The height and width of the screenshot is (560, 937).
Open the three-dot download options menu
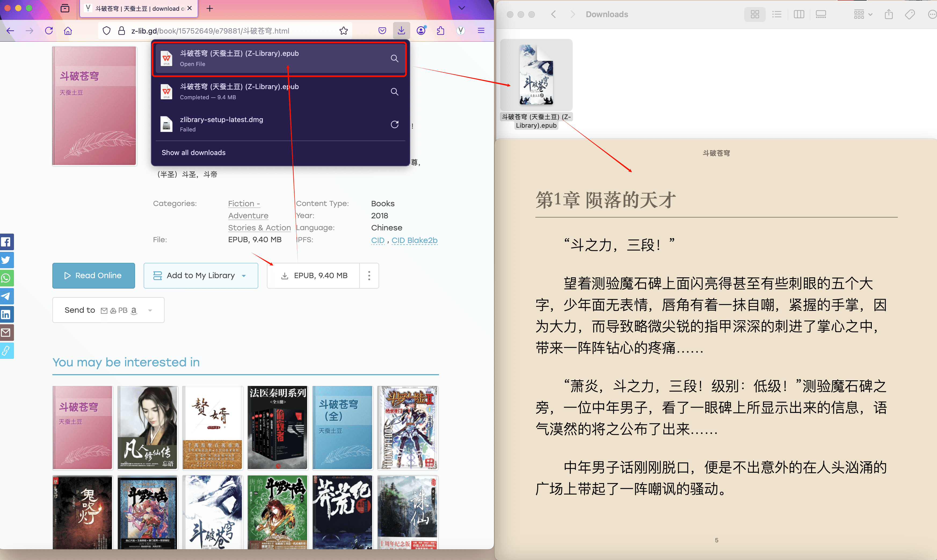point(369,276)
